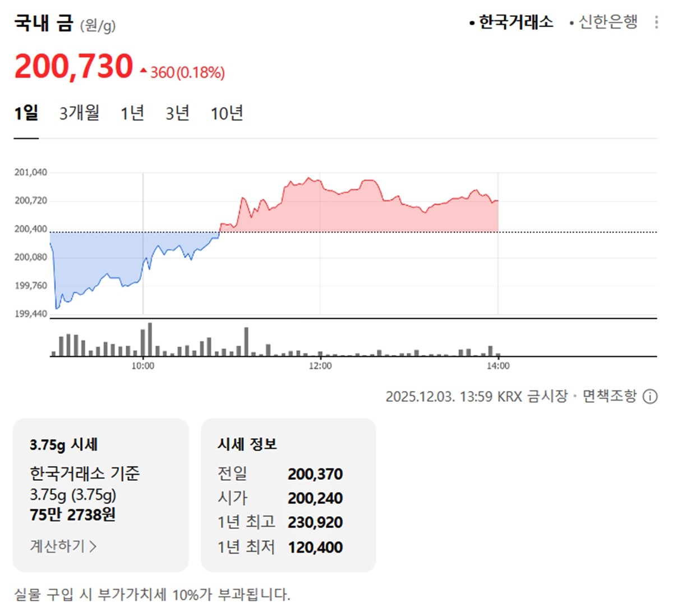The height and width of the screenshot is (616, 673).
Task: Click the 1년 최고 value 230,920
Action: (315, 522)
